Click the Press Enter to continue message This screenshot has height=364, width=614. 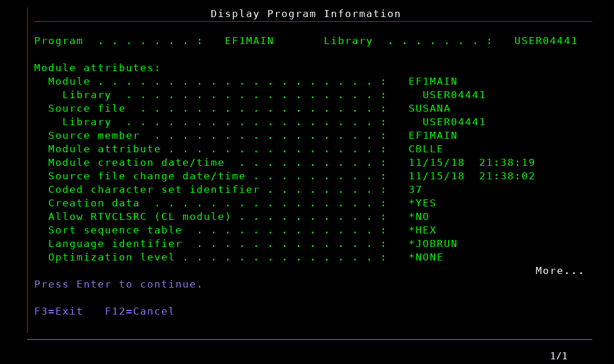click(118, 284)
